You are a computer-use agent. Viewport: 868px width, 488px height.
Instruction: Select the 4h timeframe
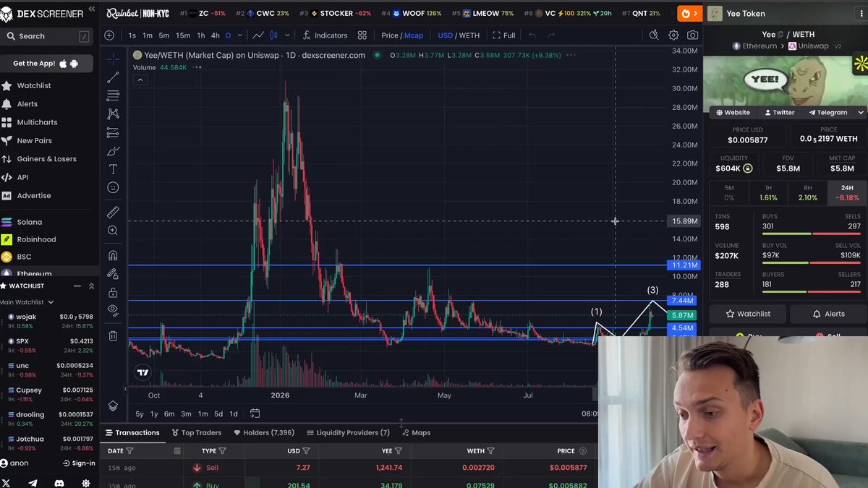coord(215,35)
